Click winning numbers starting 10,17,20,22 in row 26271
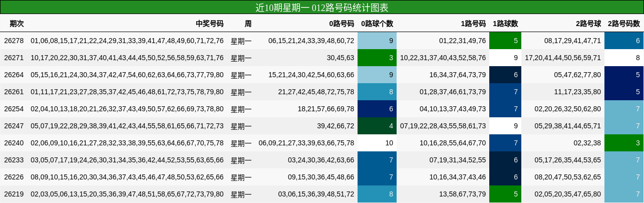Viewport: 644px width, 203px height. [127, 58]
